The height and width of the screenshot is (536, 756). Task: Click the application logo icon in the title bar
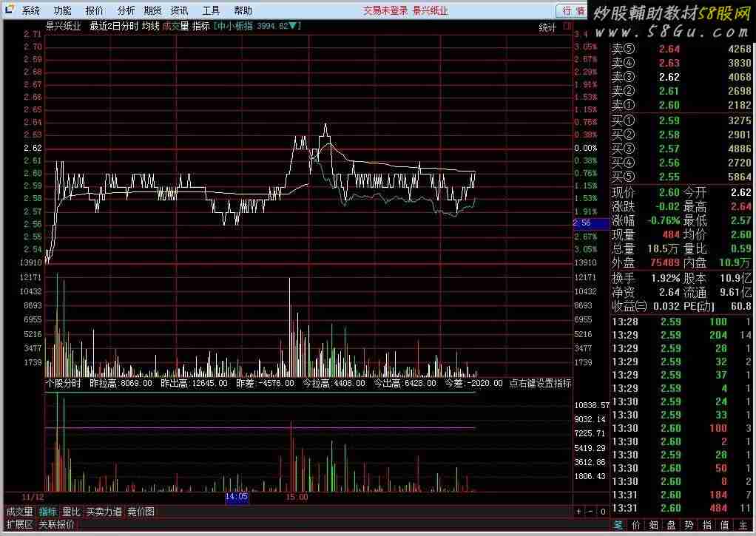9,10
